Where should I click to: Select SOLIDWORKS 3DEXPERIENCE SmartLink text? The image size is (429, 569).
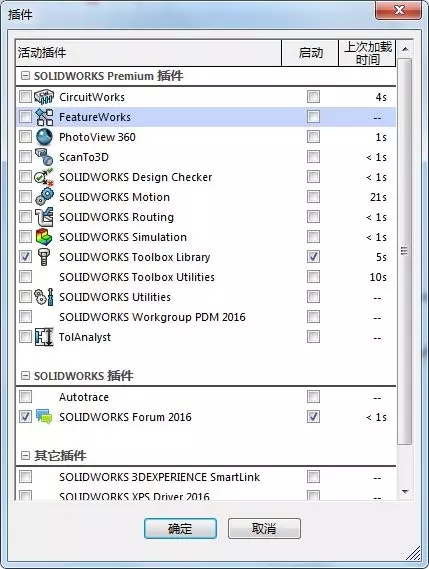(x=160, y=477)
